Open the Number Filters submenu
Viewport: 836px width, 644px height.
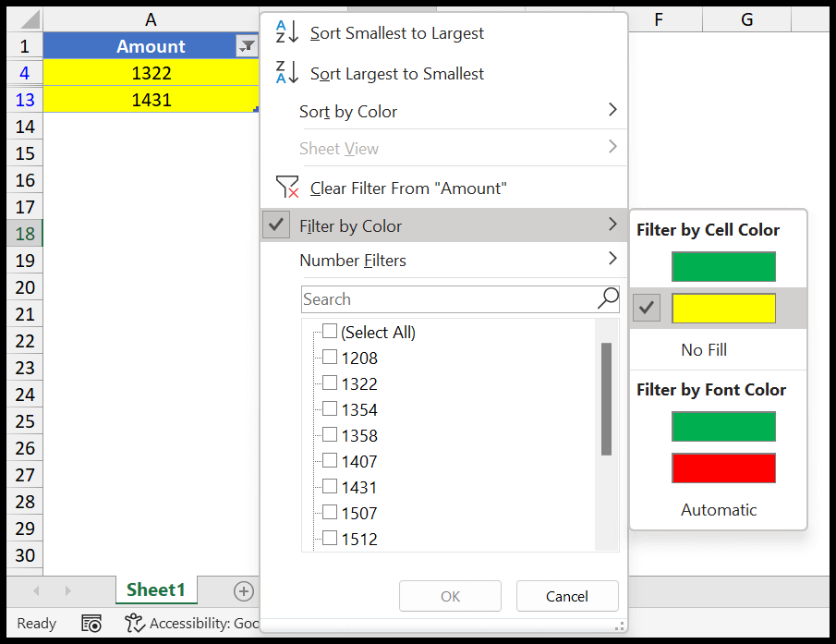tap(612, 260)
